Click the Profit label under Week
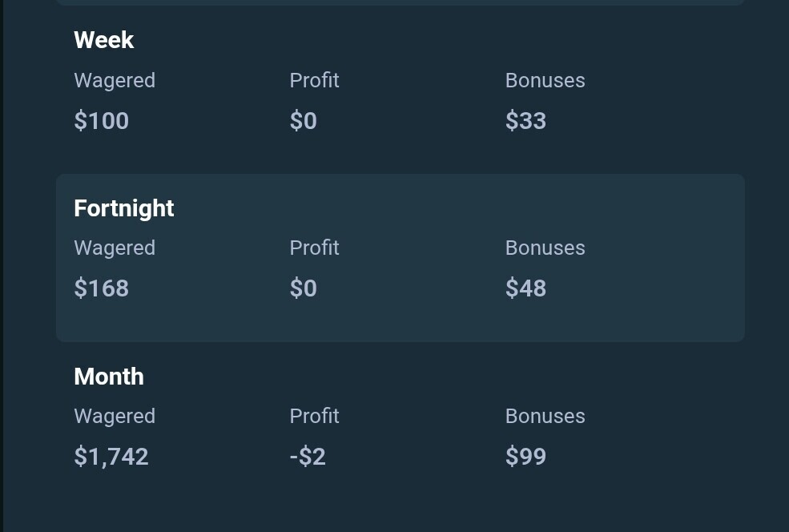 pyautogui.click(x=314, y=81)
